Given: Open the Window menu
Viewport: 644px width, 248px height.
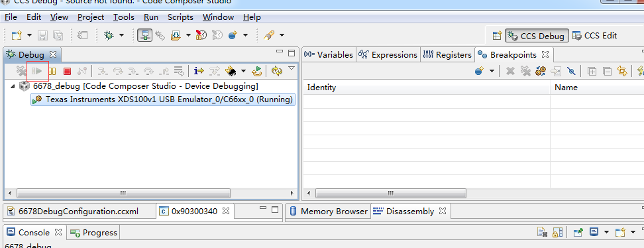Looking at the screenshot, I should coord(218,17).
